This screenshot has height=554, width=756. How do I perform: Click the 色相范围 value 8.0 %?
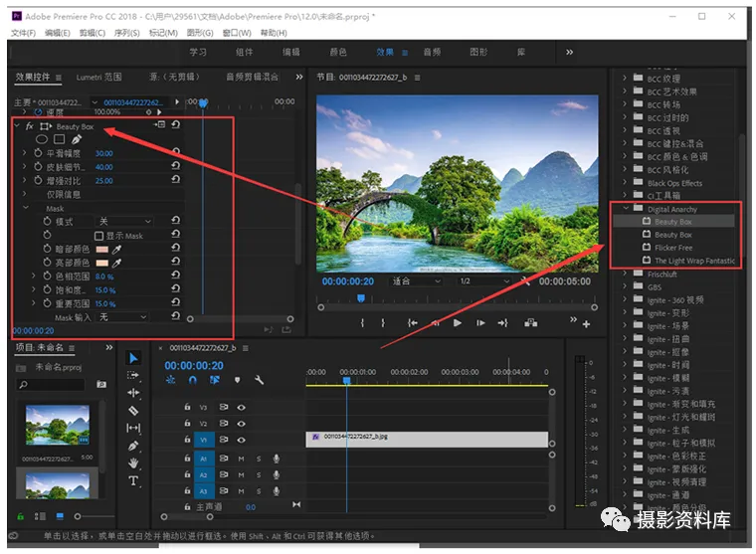(104, 277)
